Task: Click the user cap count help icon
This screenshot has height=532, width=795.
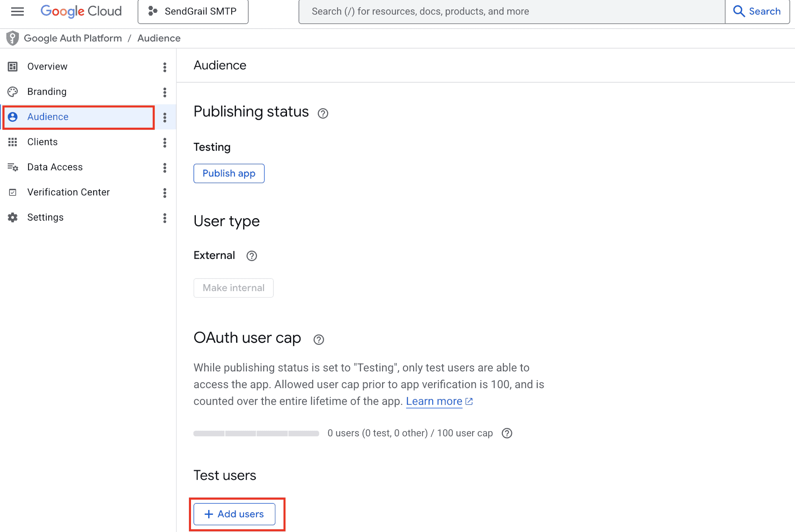Action: pyautogui.click(x=507, y=433)
